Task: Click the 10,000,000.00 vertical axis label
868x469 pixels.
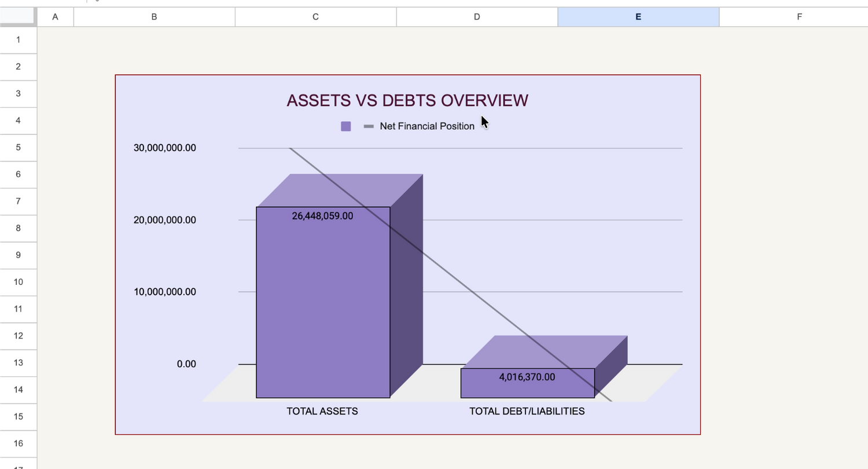Action: [165, 292]
